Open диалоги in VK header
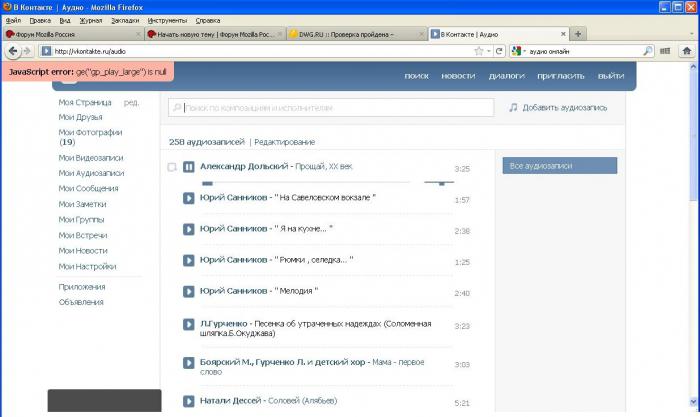700x417 pixels. click(507, 76)
